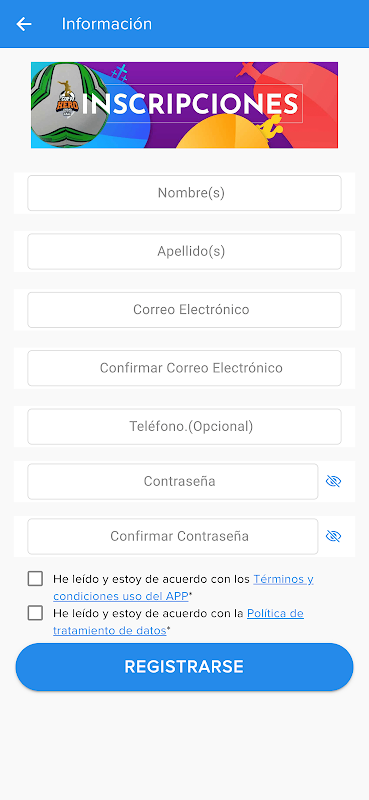Check the Política de tratamiento de datos box
Screen dimensions: 369x800
35,613
